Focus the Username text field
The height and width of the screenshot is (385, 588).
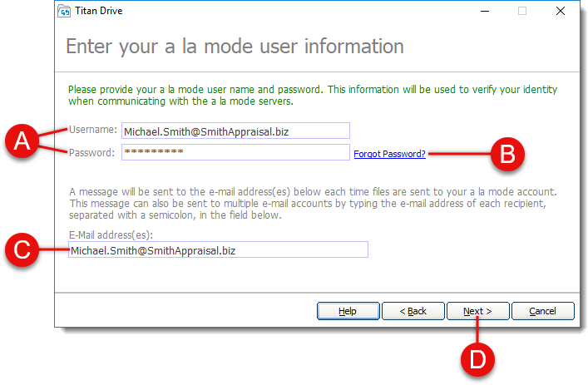click(235, 131)
